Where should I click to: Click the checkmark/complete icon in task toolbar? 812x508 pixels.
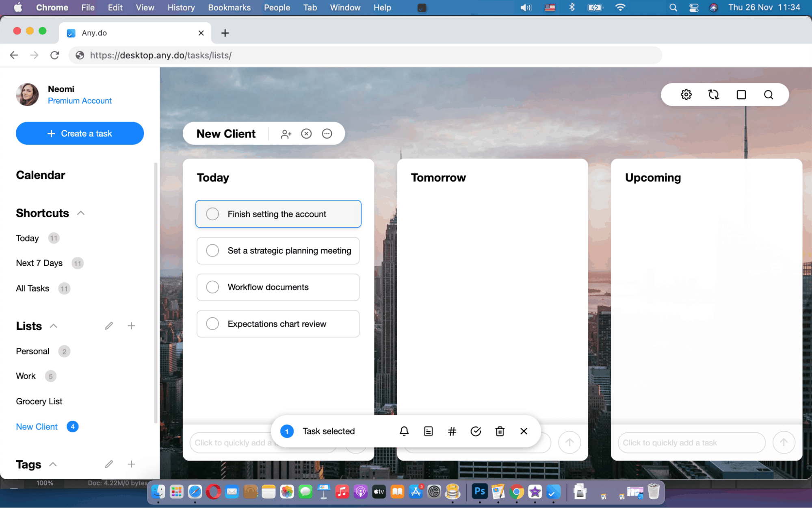tap(476, 431)
